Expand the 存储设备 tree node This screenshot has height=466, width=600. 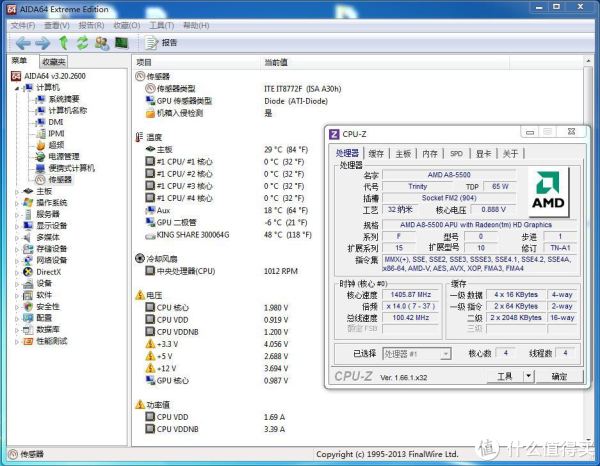click(16, 249)
